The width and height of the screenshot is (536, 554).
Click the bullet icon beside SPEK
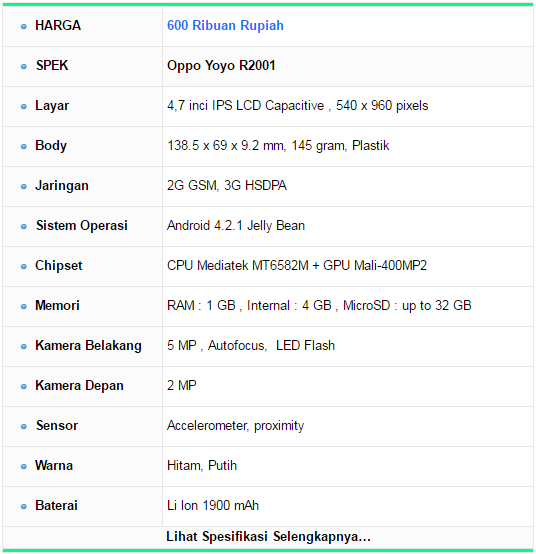click(x=24, y=66)
